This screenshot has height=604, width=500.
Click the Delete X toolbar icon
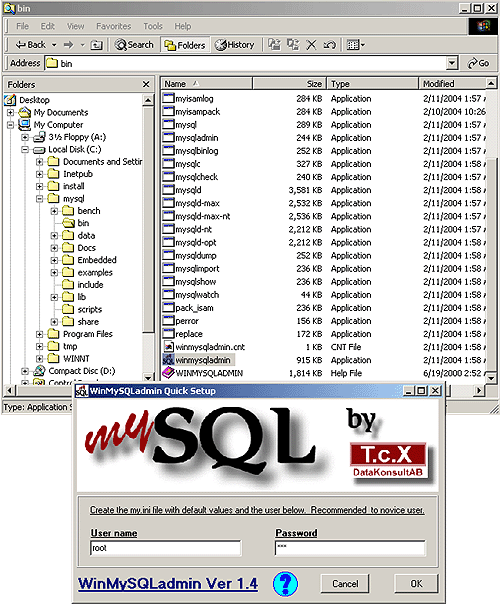311,45
